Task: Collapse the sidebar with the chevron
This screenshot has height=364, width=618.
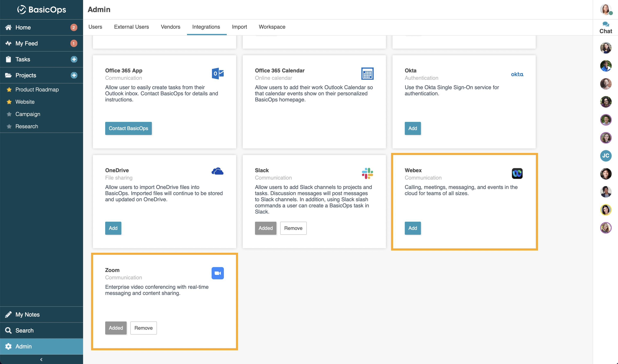Action: pyautogui.click(x=41, y=359)
